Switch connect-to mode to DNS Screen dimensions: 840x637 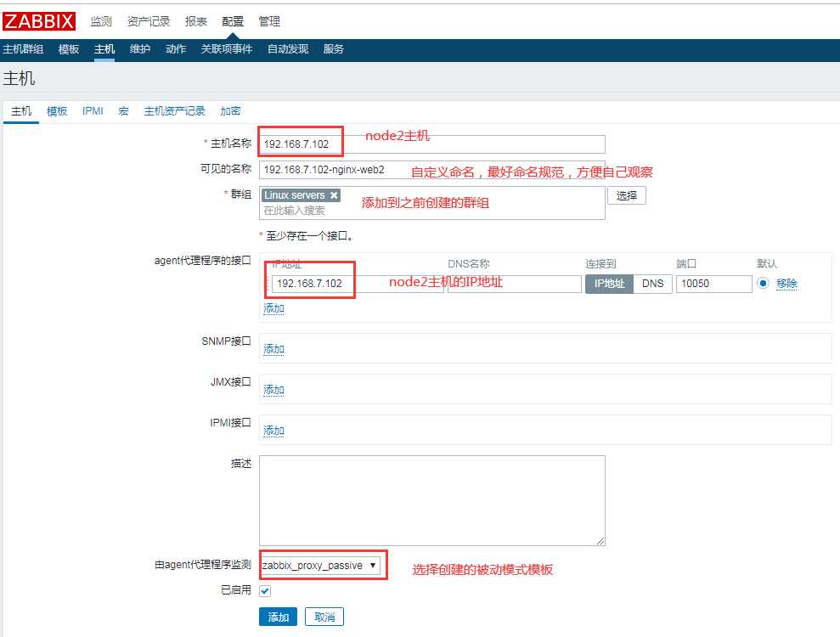pyautogui.click(x=652, y=284)
